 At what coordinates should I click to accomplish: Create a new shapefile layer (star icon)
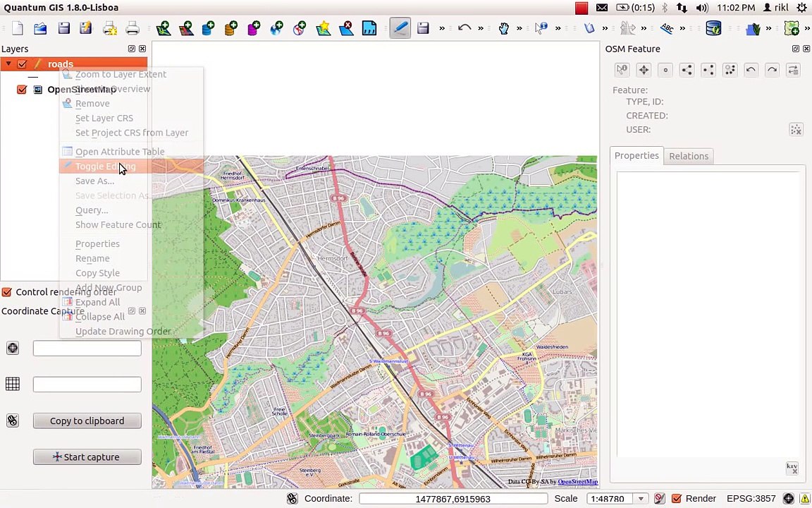tap(323, 28)
